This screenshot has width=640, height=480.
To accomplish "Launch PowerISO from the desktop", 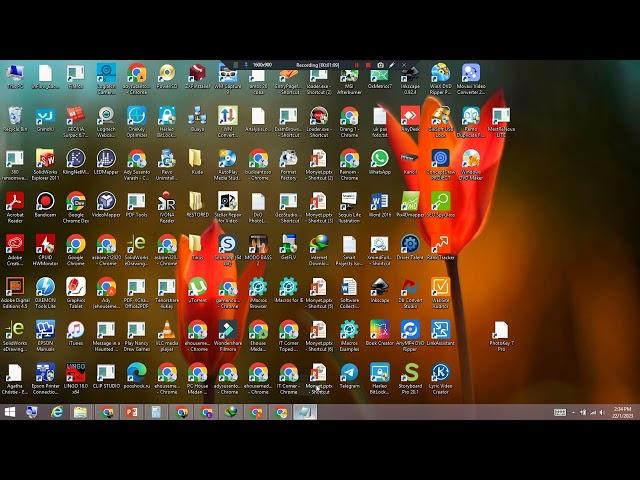I will point(167,76).
